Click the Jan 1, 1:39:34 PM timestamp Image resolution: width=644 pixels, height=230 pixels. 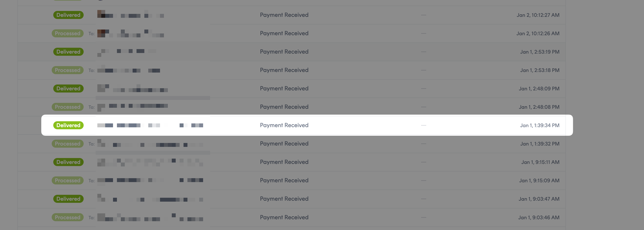[x=539, y=125]
